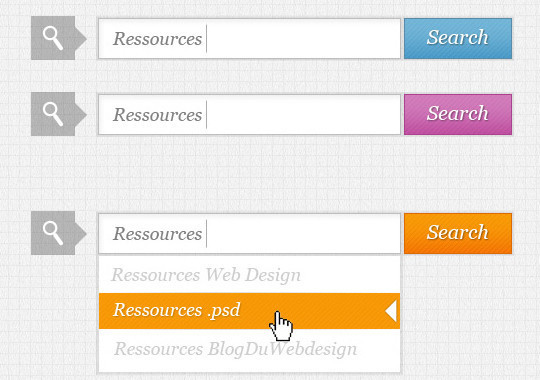
Task: Click the gray pointer tip of the middle search tag
Action: click(x=81, y=114)
